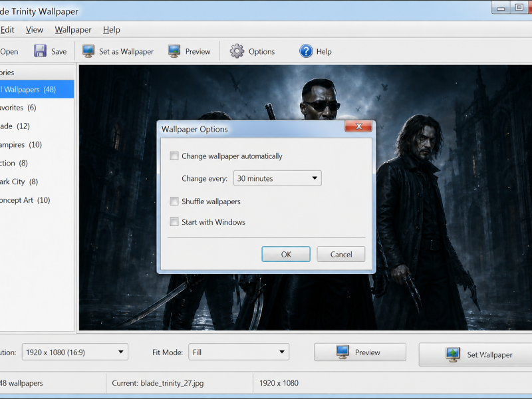Select the Action (8) category
The image size is (532, 399).
click(37, 163)
